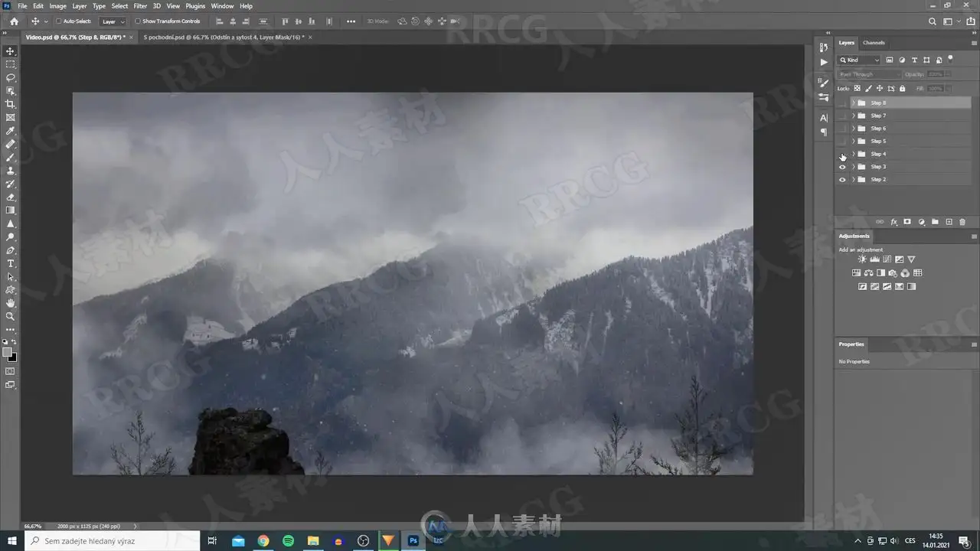Open the Image menu
This screenshot has width=980, height=551.
coord(58,6)
